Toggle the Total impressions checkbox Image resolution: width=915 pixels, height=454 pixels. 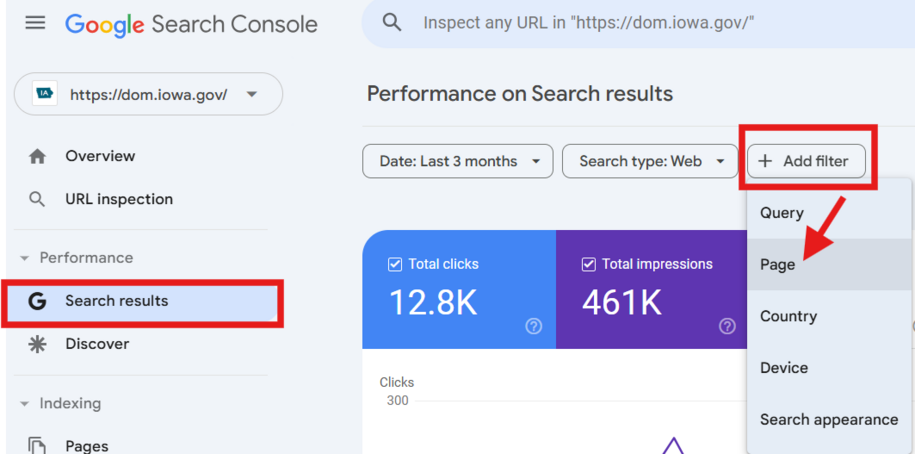[589, 264]
